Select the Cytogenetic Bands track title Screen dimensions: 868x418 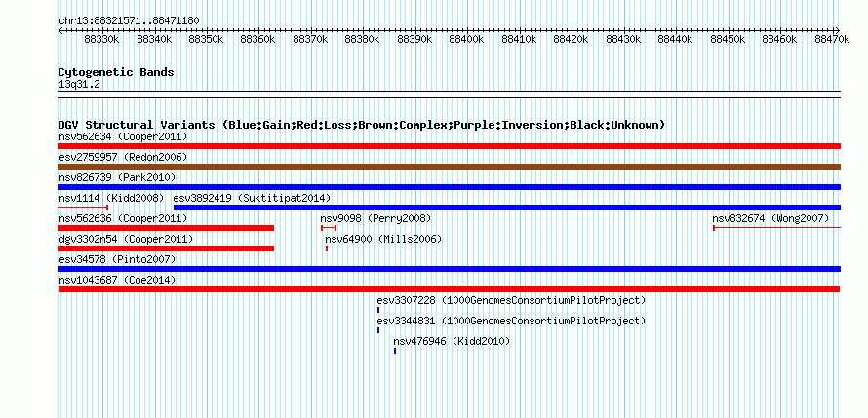[116, 72]
